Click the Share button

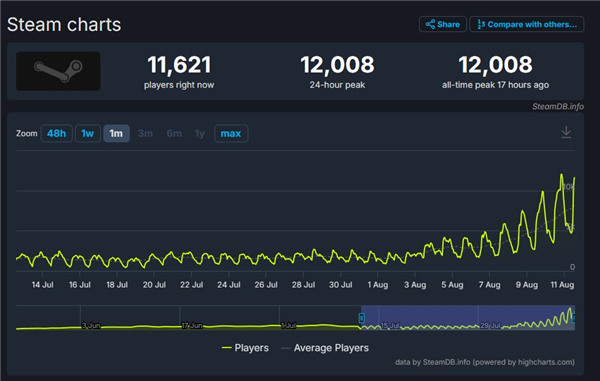click(x=443, y=24)
